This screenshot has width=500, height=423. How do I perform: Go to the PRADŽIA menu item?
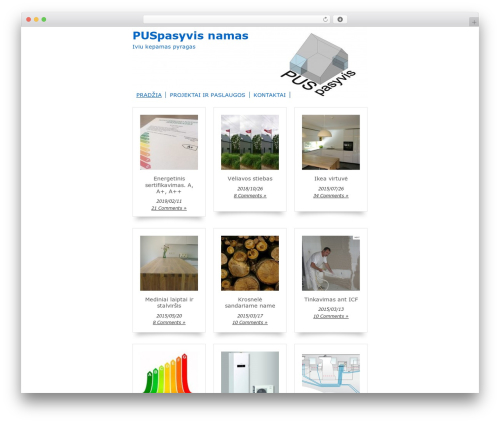click(x=149, y=95)
